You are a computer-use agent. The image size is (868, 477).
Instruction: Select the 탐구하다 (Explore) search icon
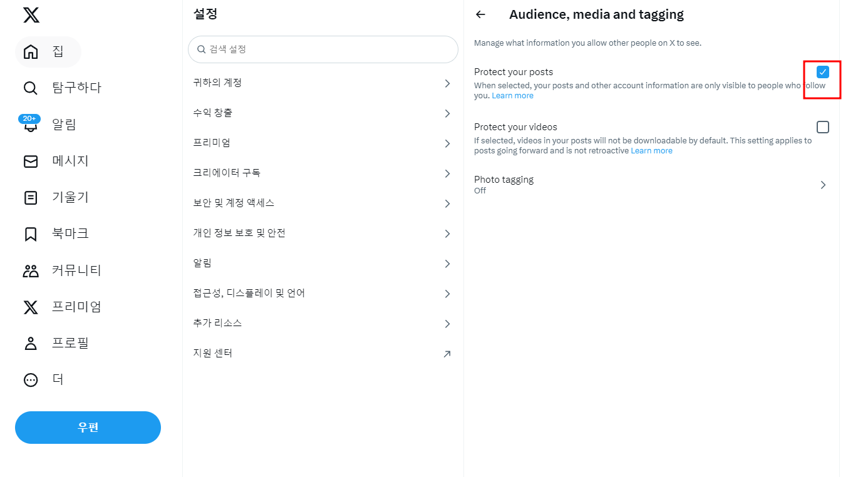[x=30, y=88]
